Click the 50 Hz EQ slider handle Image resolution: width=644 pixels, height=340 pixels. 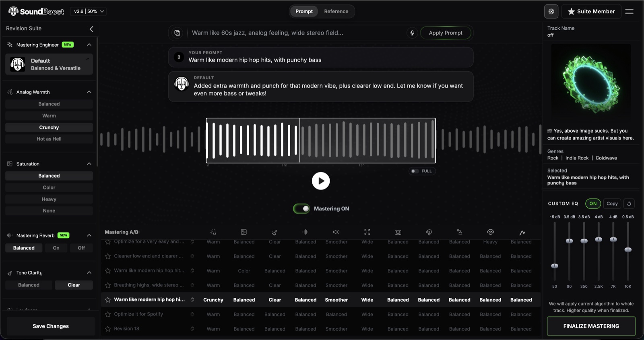click(x=555, y=266)
